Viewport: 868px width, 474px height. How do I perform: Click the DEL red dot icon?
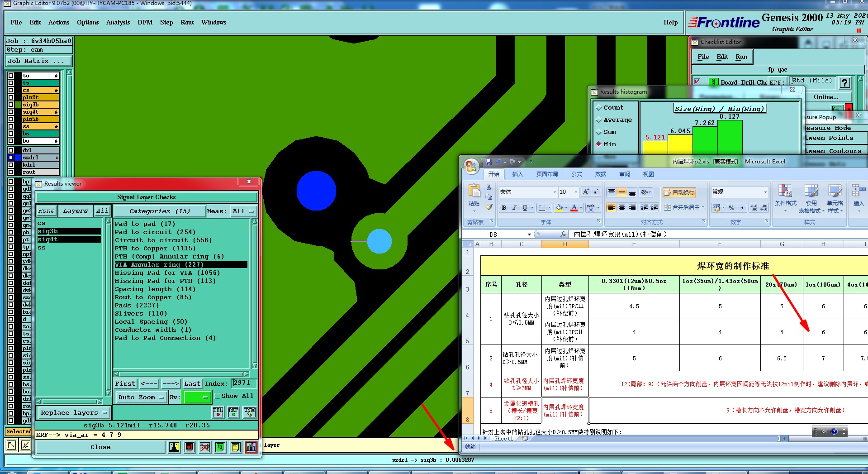[x=218, y=412]
